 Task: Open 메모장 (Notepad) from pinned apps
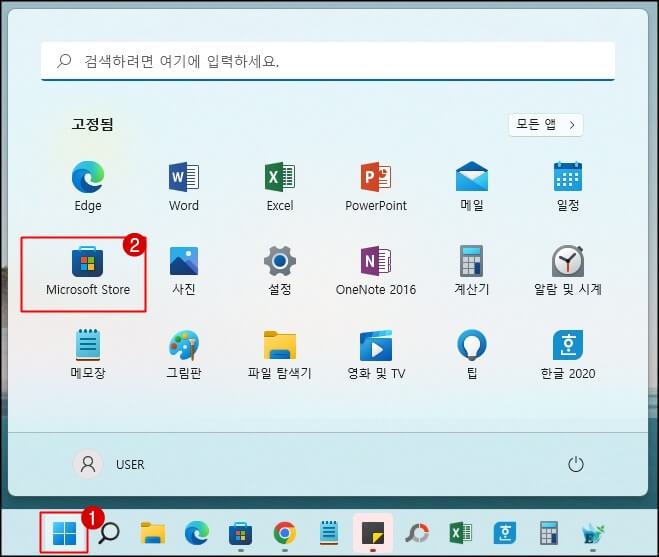(88, 354)
